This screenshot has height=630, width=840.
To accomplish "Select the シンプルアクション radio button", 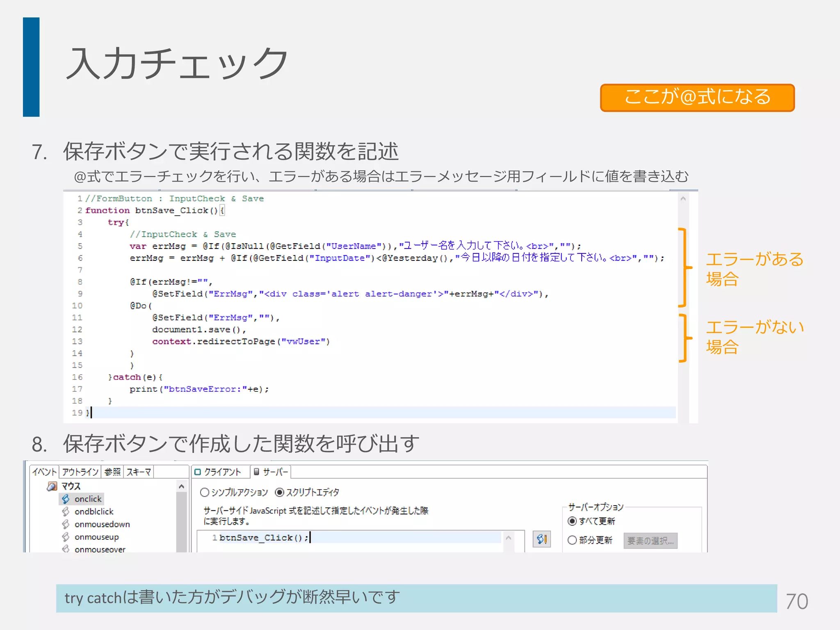I will (x=205, y=492).
